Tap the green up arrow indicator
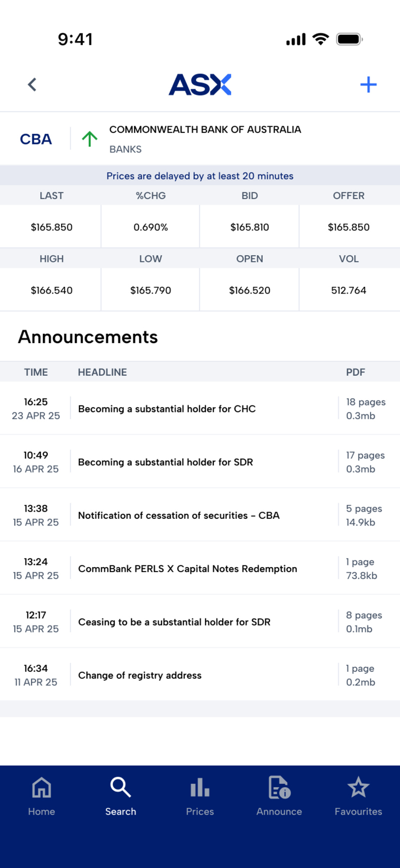The image size is (400, 868). [89, 139]
